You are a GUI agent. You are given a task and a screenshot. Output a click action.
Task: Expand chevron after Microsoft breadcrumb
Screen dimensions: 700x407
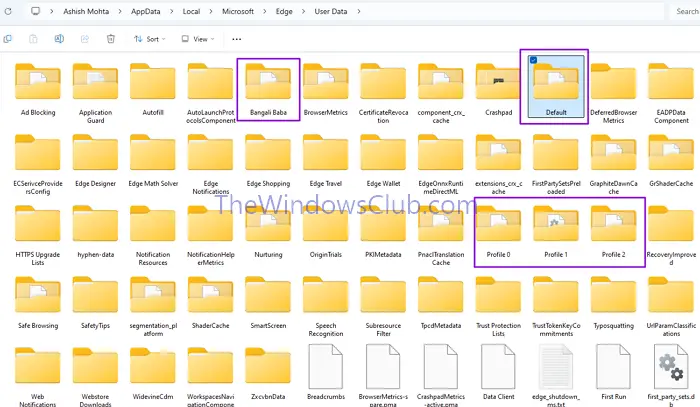click(265, 12)
